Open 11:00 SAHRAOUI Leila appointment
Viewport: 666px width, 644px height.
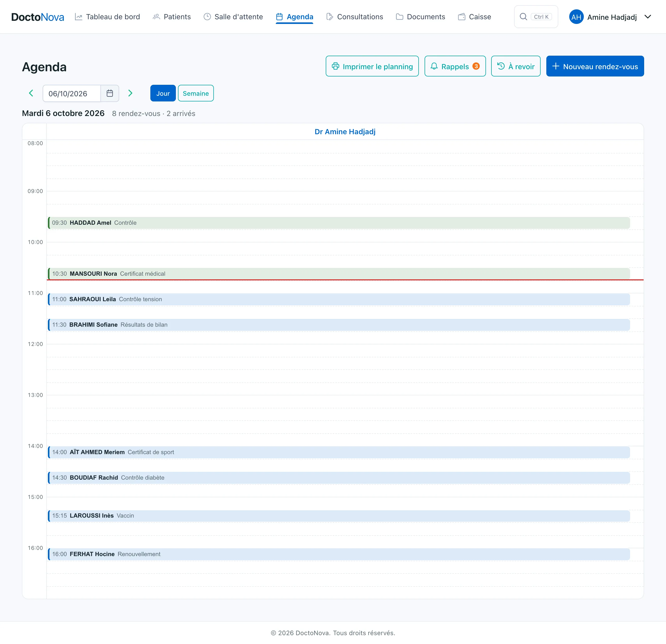pos(339,299)
